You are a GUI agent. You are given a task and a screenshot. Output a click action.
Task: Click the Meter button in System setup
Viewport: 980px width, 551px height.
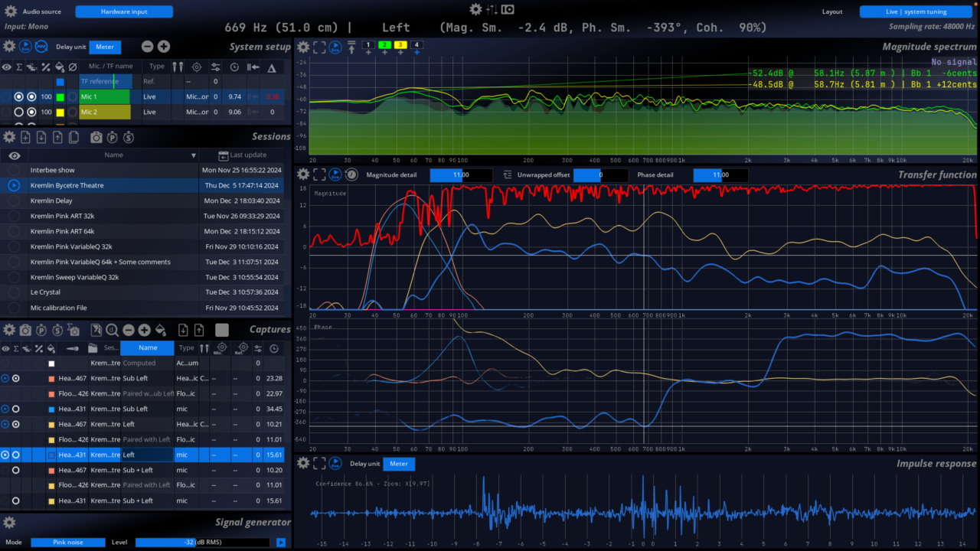coord(105,47)
